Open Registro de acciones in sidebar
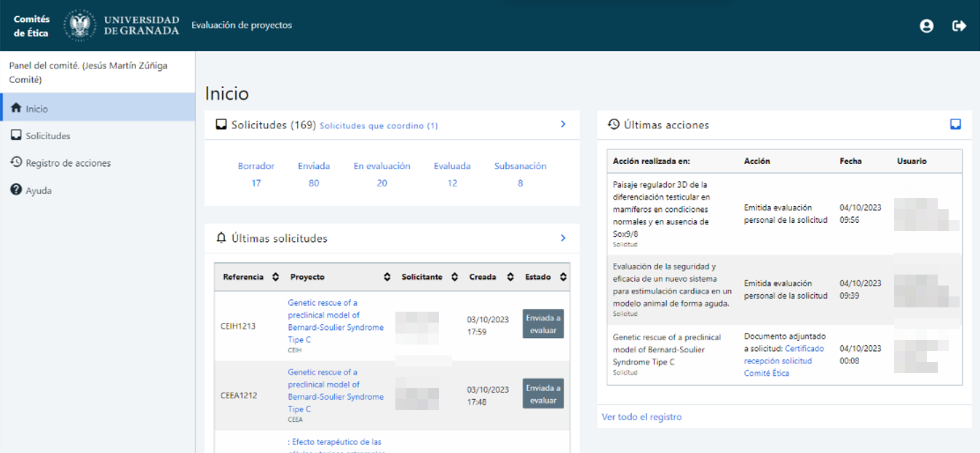 [68, 163]
